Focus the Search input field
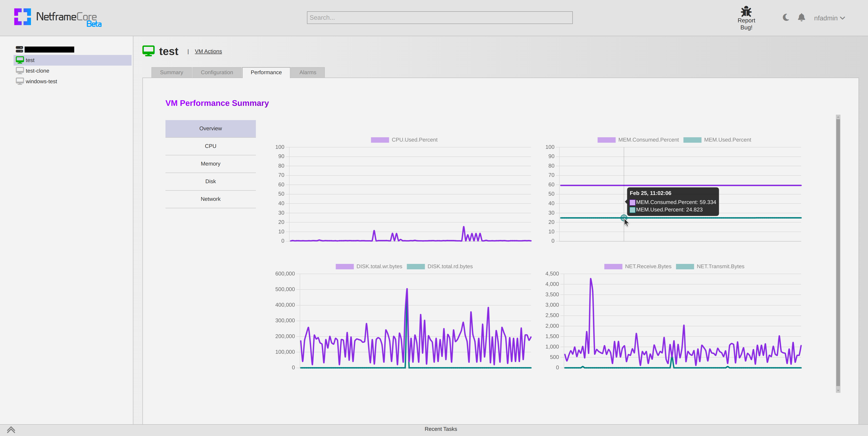The height and width of the screenshot is (436, 868). coord(439,18)
